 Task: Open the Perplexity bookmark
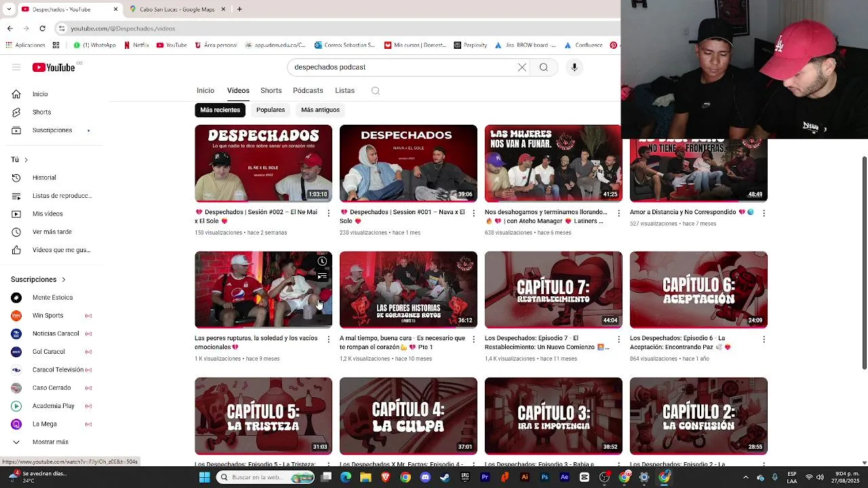tap(471, 45)
